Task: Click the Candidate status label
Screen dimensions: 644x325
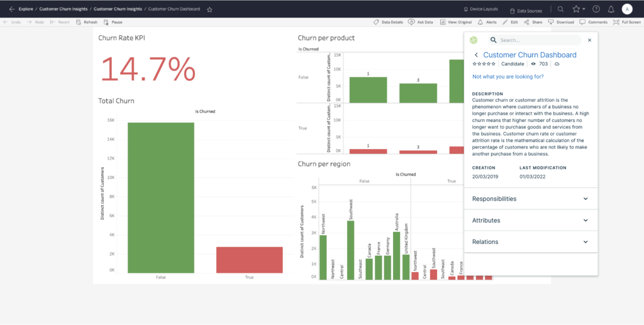Action: coord(513,64)
